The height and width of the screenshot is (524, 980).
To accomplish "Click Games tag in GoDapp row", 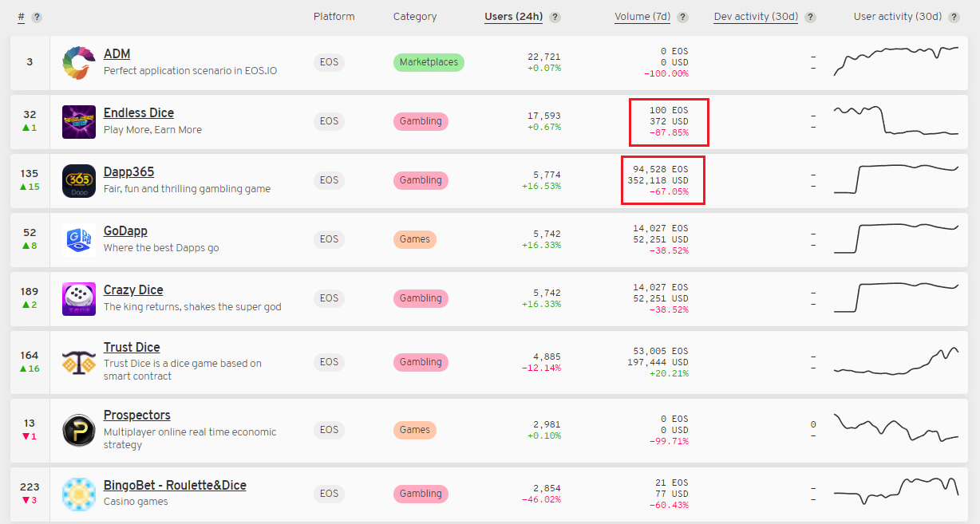I will [415, 239].
